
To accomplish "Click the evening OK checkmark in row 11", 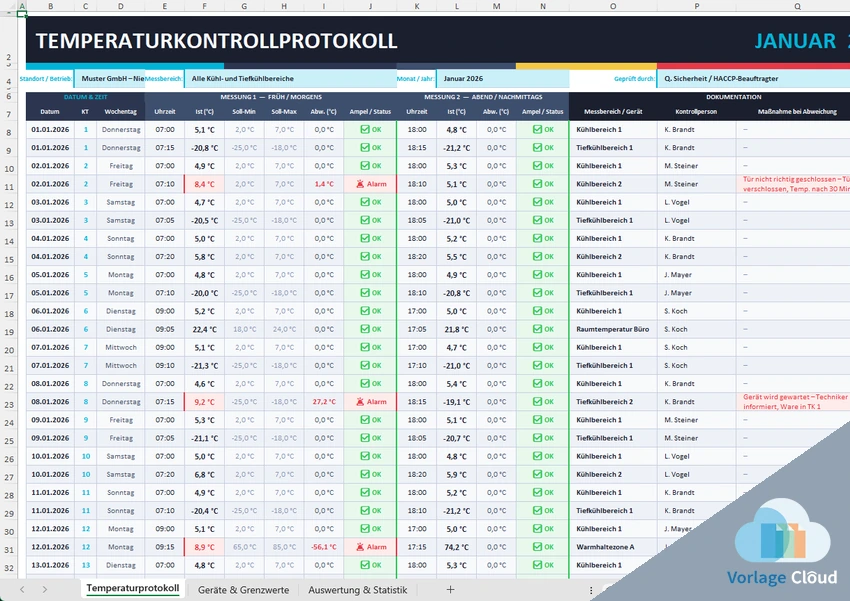I will coord(537,184).
